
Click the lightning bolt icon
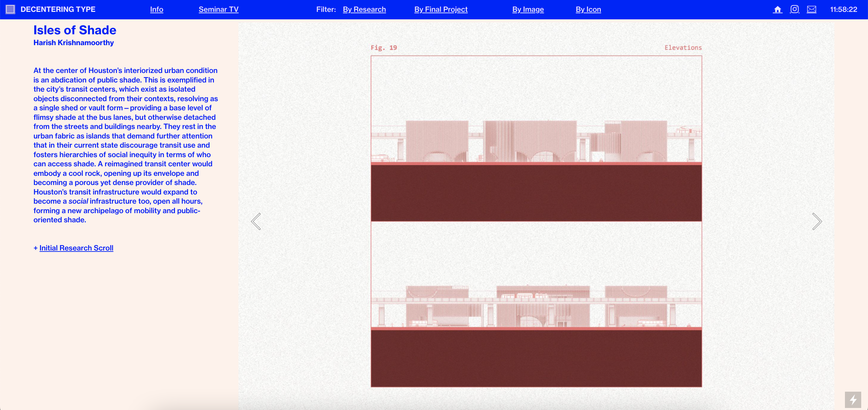click(x=853, y=399)
